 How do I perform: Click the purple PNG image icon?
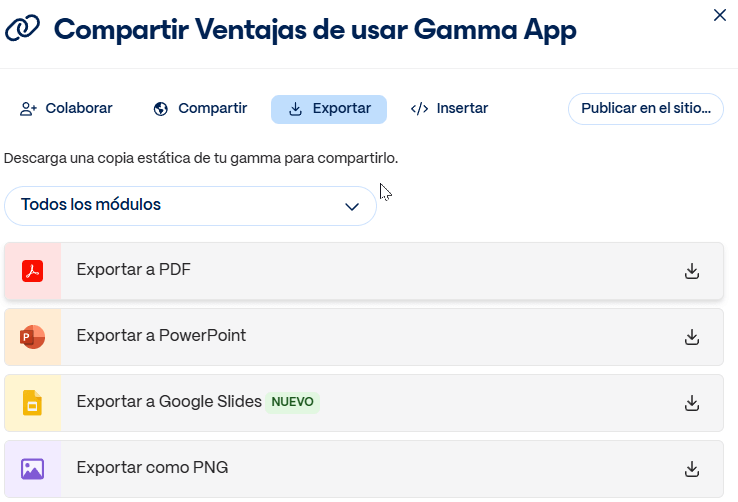[32, 469]
